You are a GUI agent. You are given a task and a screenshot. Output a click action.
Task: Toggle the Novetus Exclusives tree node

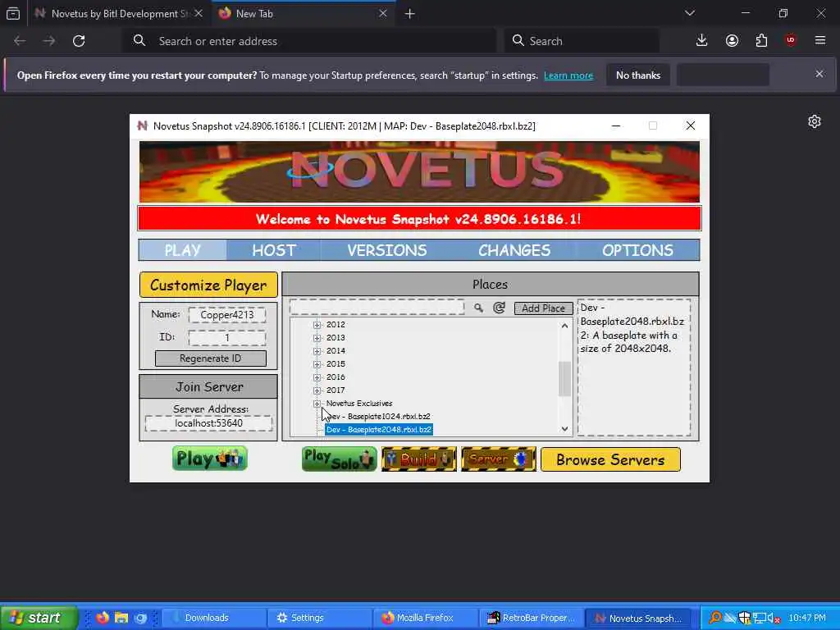click(317, 404)
